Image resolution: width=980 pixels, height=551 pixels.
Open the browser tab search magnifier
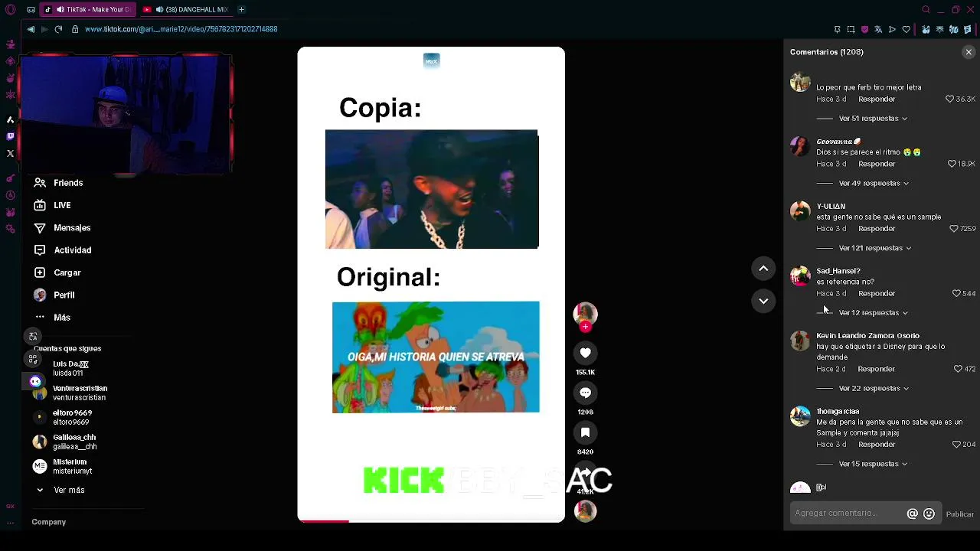coord(926,9)
